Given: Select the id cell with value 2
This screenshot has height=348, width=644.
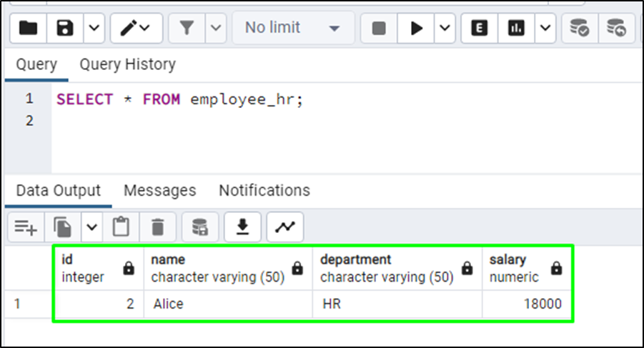Looking at the screenshot, I should click(99, 304).
